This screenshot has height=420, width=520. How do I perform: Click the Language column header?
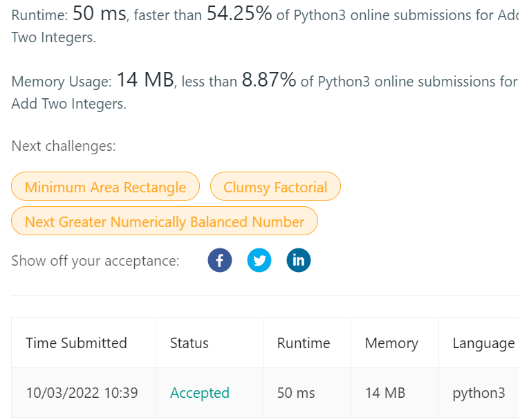[x=483, y=343]
